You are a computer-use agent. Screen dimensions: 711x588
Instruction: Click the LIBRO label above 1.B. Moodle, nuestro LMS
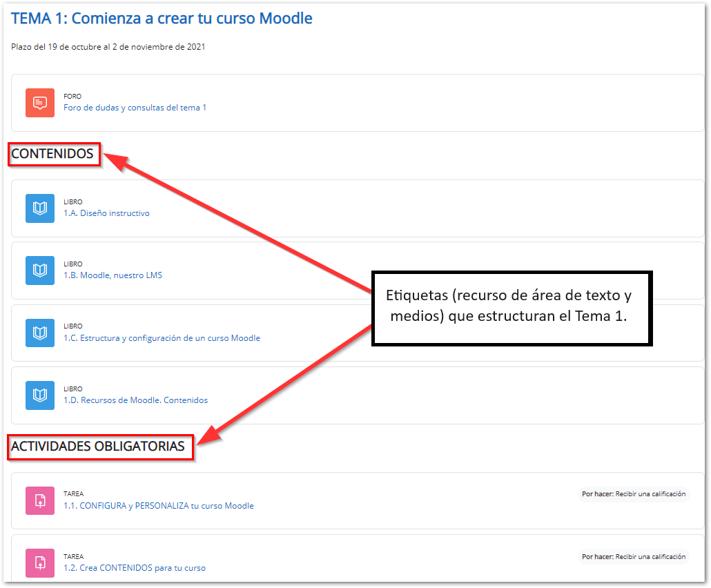[72, 264]
